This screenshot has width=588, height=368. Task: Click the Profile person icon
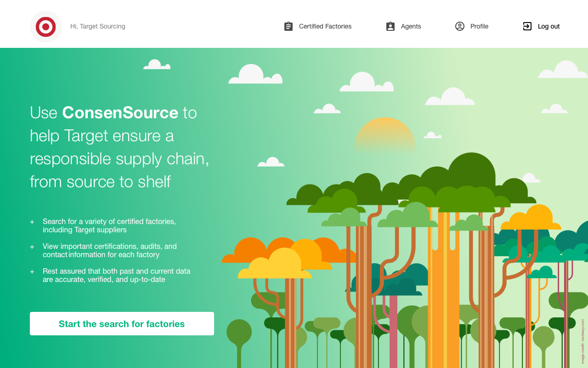click(460, 26)
